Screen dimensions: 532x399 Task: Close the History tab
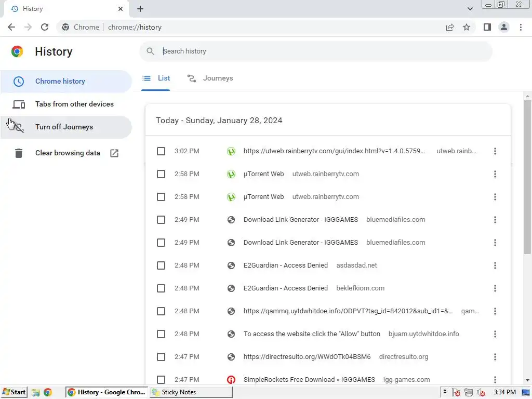point(121,9)
